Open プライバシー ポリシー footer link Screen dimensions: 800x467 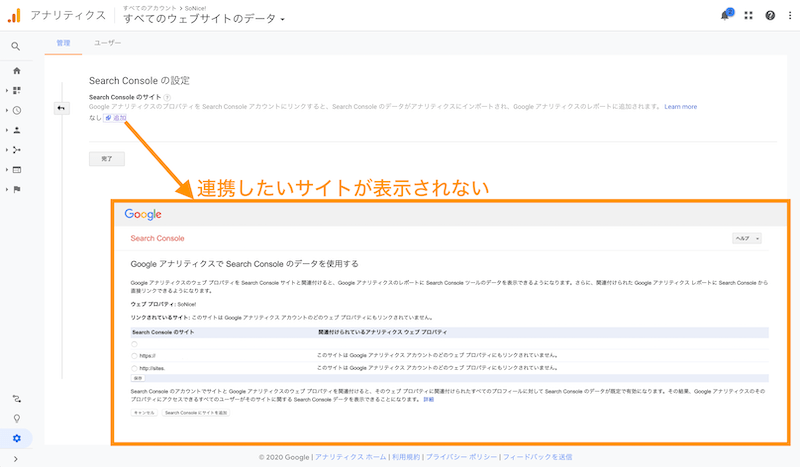click(461, 457)
